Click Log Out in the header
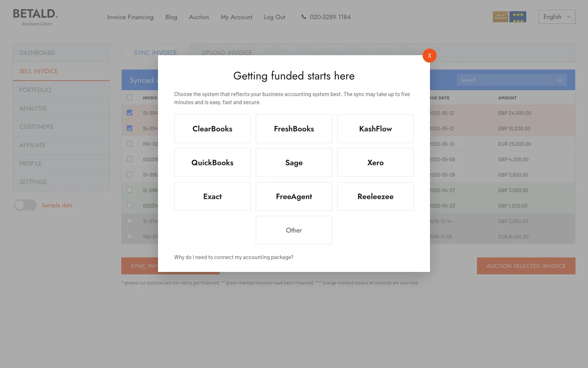Viewport: 588px width, 368px height. [275, 17]
